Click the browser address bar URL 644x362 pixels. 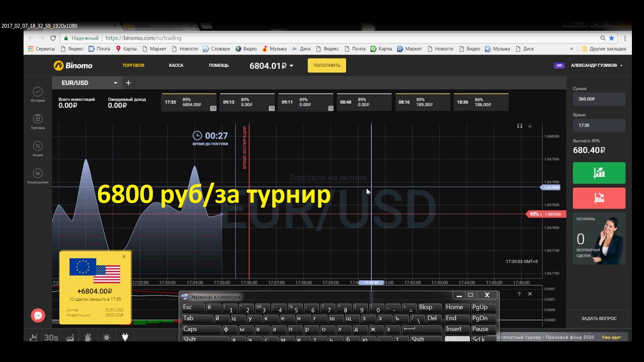pyautogui.click(x=143, y=38)
